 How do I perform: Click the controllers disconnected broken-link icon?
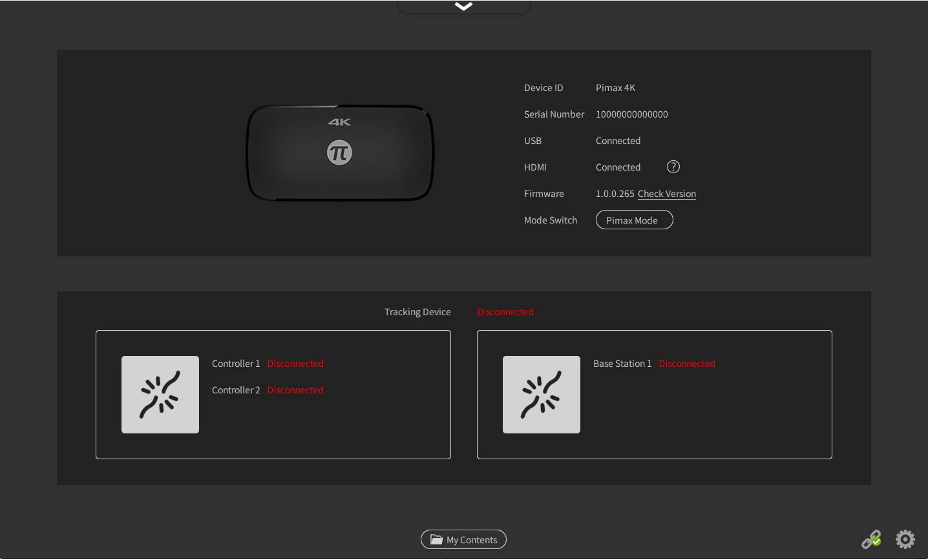(160, 395)
